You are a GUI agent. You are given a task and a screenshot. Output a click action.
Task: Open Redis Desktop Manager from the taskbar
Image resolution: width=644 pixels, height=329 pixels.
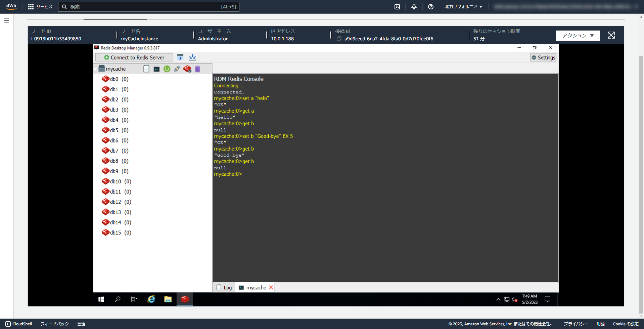184,299
